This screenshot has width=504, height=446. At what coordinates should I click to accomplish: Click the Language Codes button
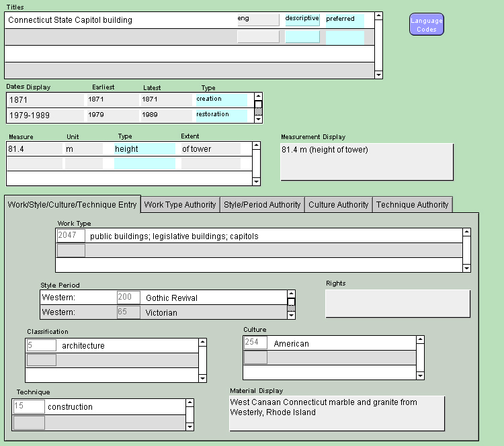coord(427,24)
